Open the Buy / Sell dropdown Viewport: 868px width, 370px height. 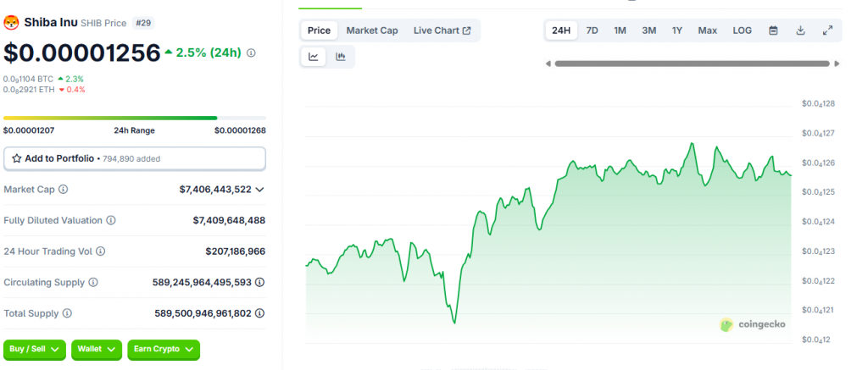pyautogui.click(x=34, y=349)
